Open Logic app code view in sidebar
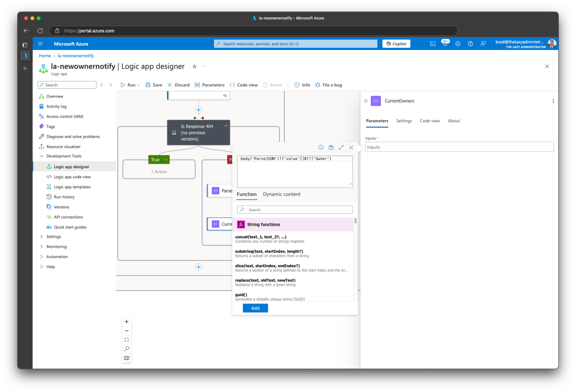 (72, 177)
